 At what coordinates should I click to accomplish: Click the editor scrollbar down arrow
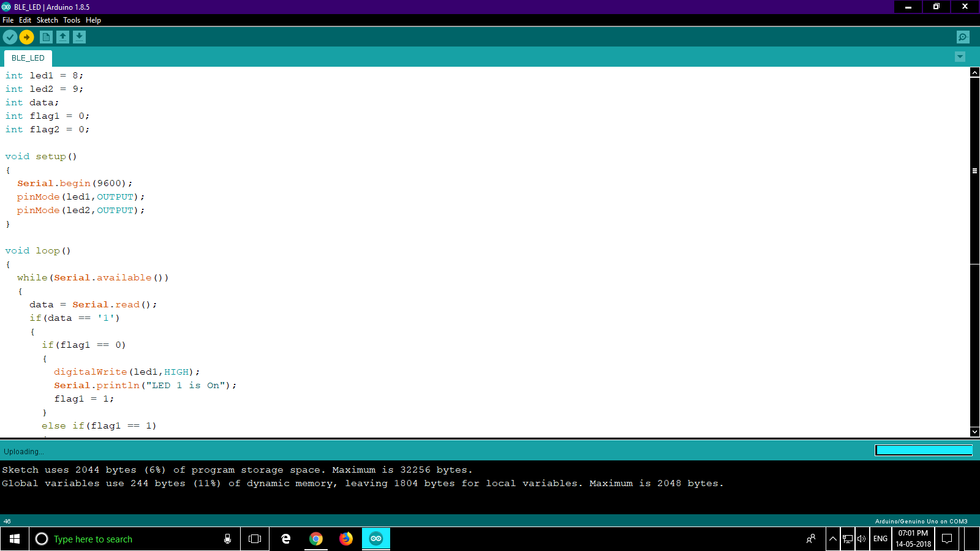pos(974,432)
